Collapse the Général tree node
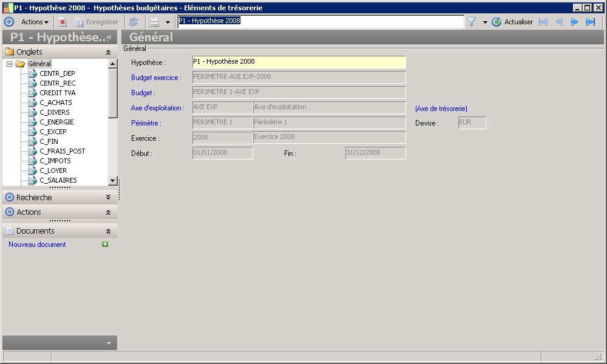The width and height of the screenshot is (607, 364). [x=9, y=64]
